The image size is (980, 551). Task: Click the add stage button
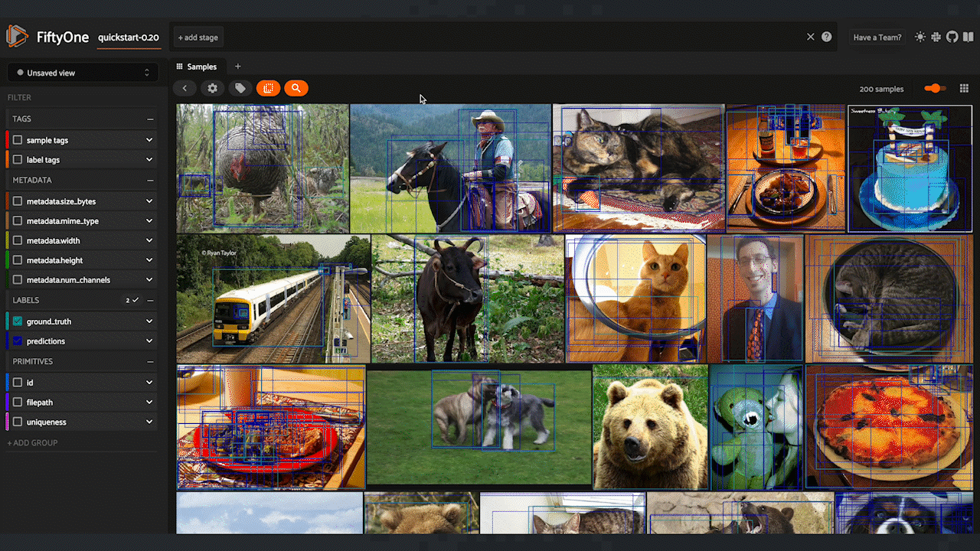click(x=198, y=37)
